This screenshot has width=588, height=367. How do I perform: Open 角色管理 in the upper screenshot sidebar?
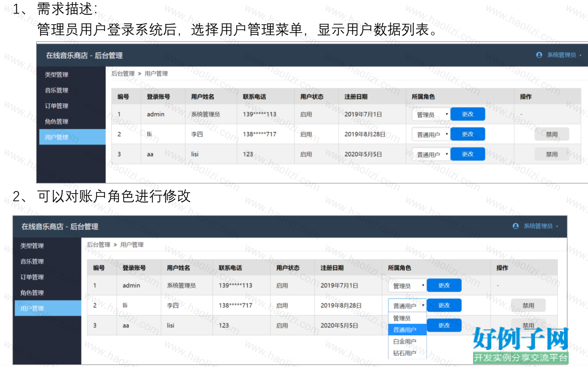coord(57,121)
